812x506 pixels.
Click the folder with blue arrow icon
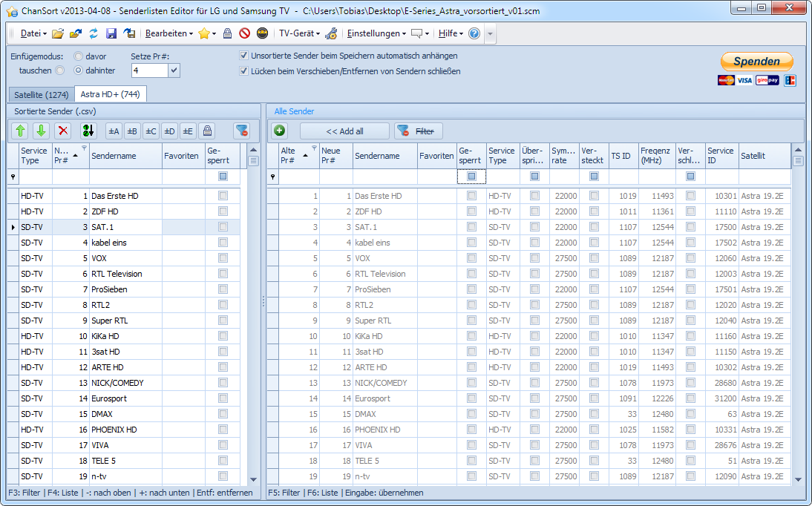[76, 33]
